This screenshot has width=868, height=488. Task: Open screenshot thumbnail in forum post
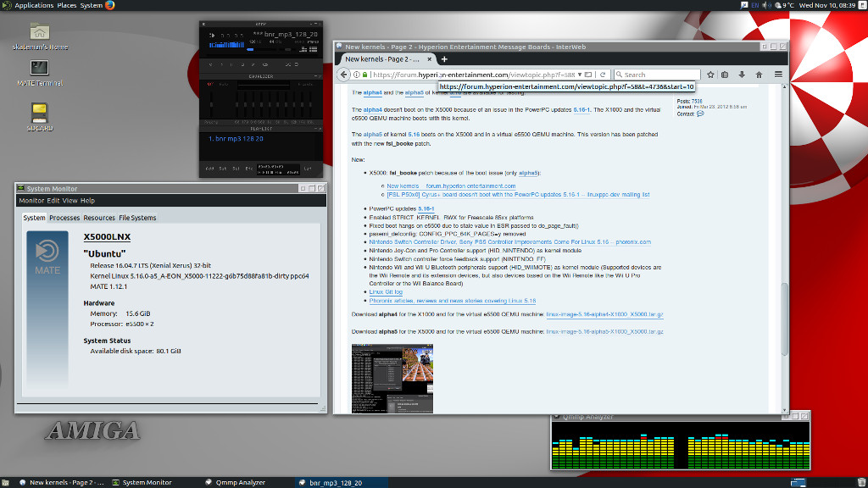(x=392, y=379)
